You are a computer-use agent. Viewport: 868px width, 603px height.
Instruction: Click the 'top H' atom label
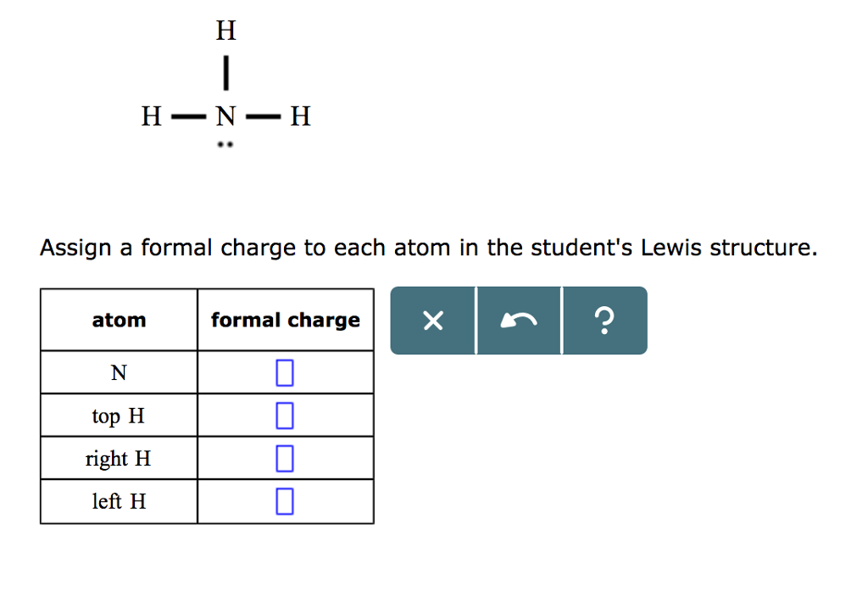[118, 416]
